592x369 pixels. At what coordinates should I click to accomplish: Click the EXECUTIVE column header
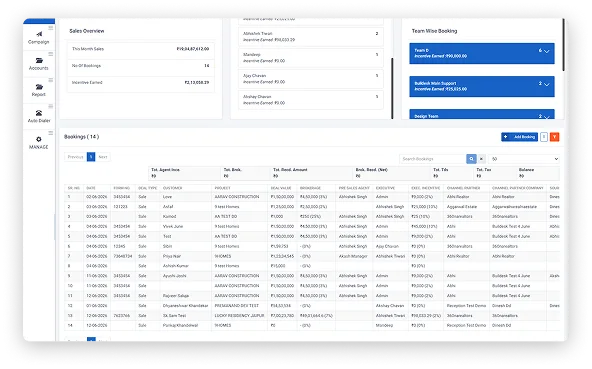point(385,188)
